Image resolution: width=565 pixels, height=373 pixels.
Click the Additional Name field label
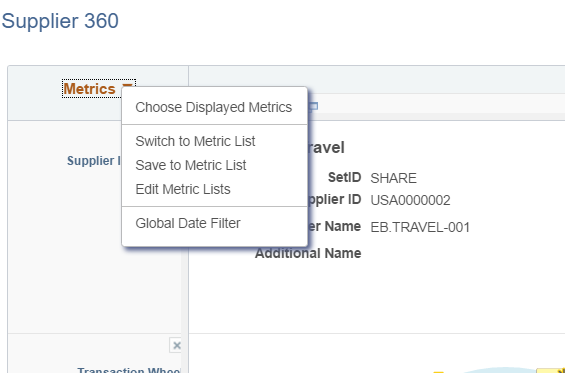[x=308, y=253]
